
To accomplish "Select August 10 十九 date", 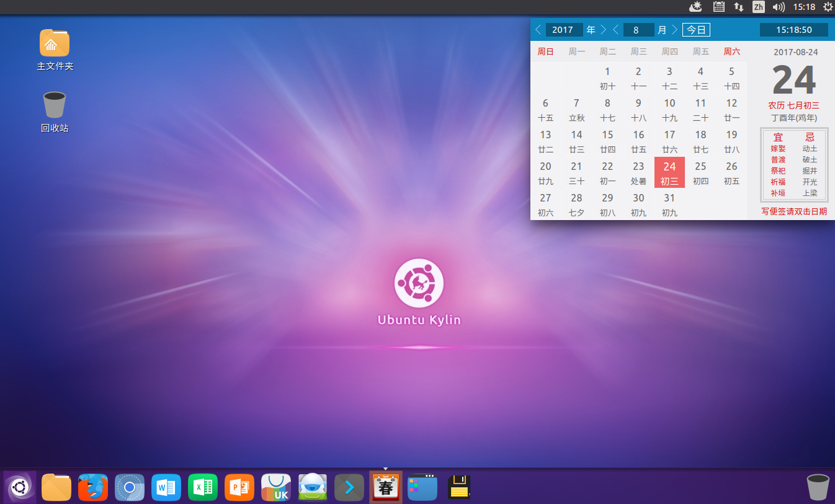I will 669,110.
